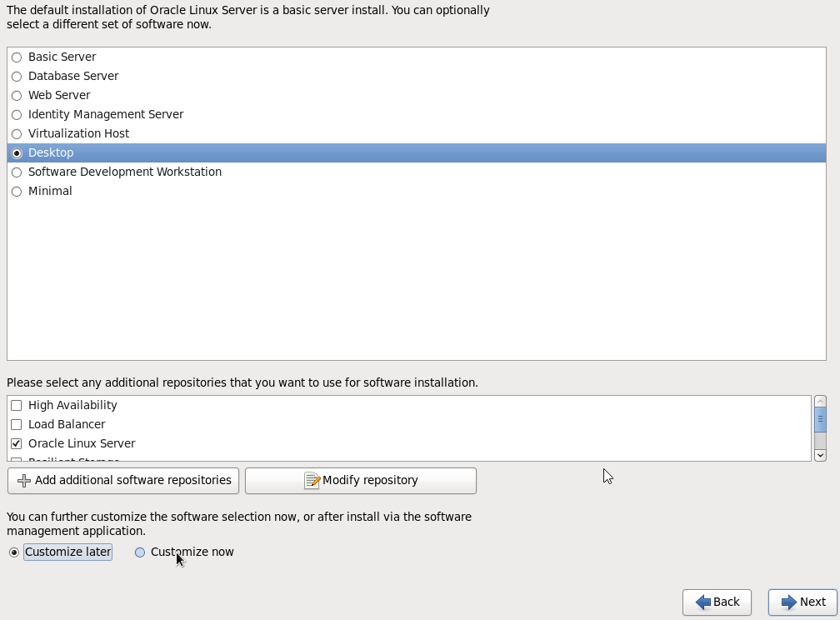The height and width of the screenshot is (620, 840).
Task: Go Back to the previous step
Action: tap(717, 602)
